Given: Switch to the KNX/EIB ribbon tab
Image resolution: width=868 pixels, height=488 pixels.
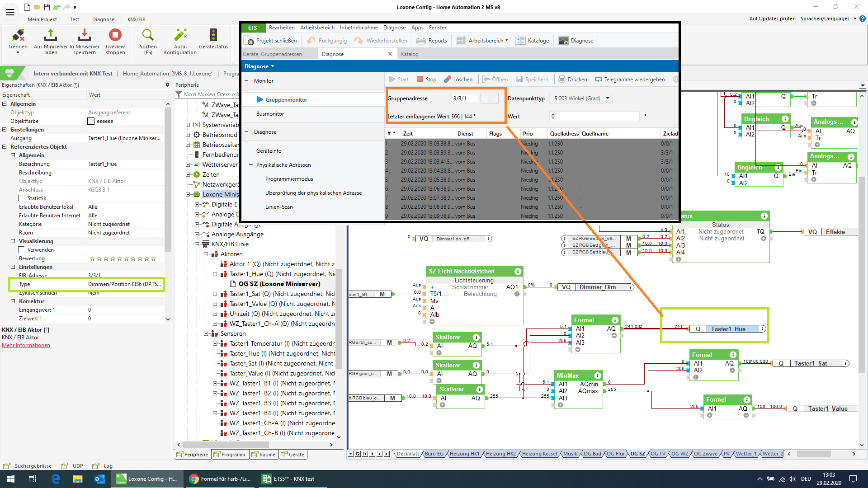Looking at the screenshot, I should point(136,19).
